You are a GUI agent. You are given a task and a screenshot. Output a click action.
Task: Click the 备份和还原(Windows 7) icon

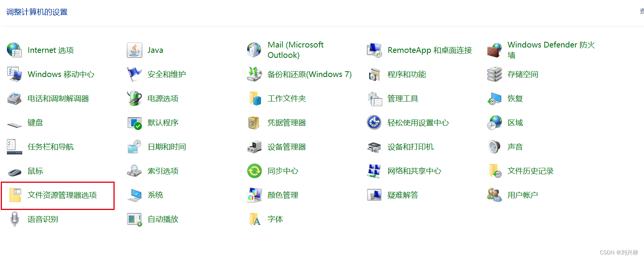coord(255,74)
